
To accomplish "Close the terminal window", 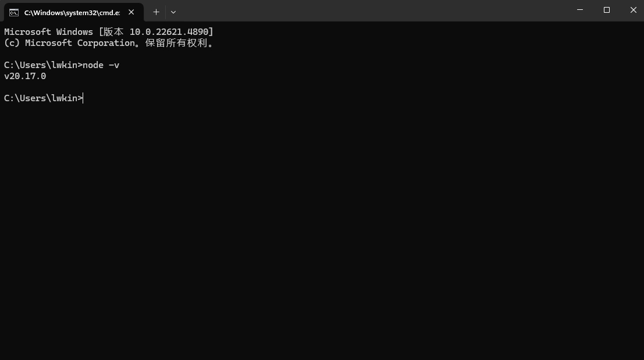I will click(634, 10).
